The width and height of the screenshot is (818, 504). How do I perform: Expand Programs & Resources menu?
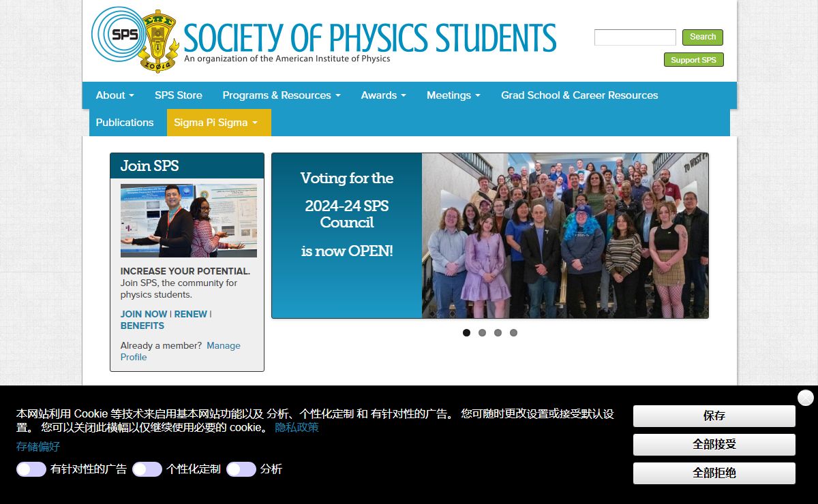pos(282,95)
